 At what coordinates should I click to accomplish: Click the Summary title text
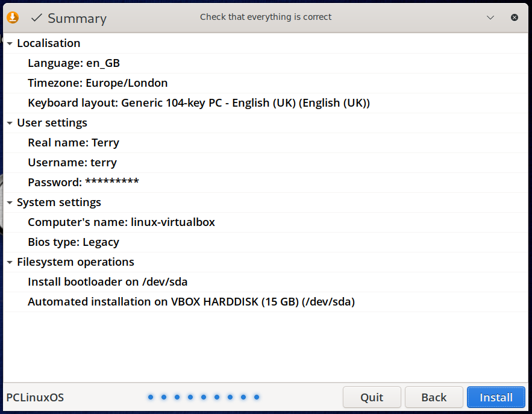pos(77,18)
